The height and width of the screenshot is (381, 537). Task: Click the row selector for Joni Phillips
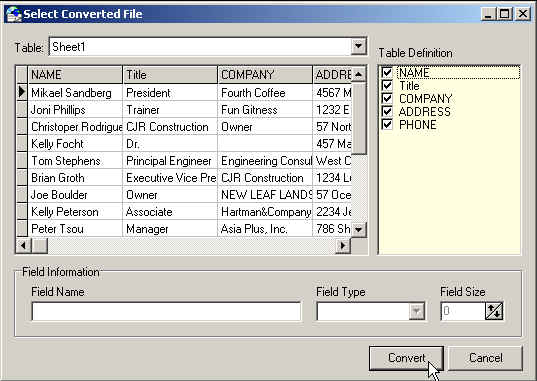pos(22,109)
